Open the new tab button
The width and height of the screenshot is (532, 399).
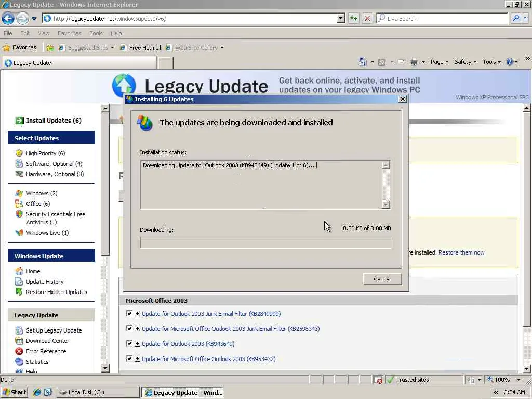pos(166,63)
